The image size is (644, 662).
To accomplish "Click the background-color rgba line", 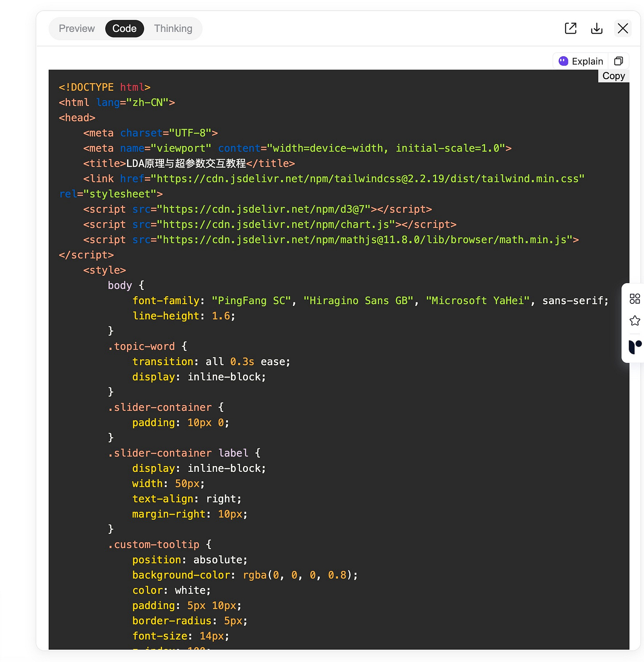I will click(x=245, y=575).
